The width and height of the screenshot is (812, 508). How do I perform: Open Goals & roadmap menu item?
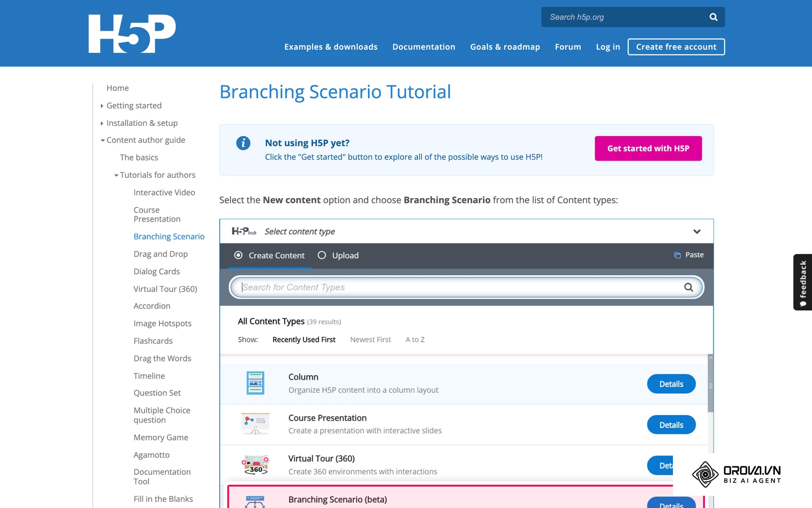coord(505,47)
